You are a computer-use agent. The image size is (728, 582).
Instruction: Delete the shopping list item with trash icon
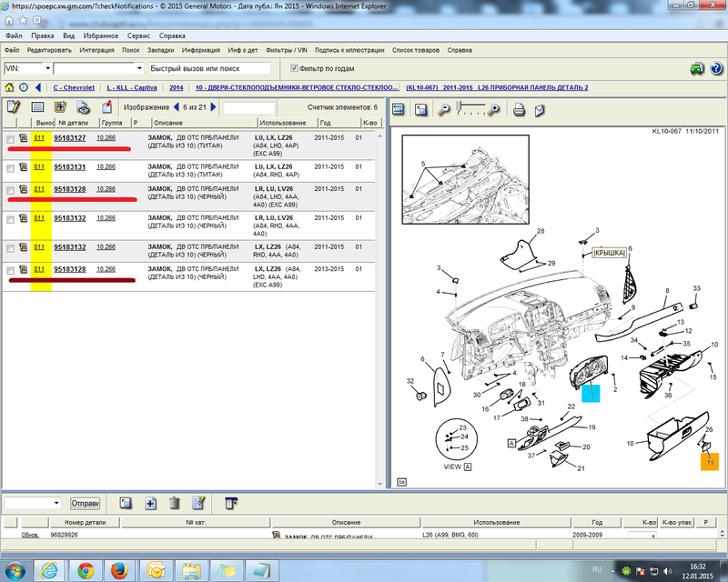click(175, 503)
